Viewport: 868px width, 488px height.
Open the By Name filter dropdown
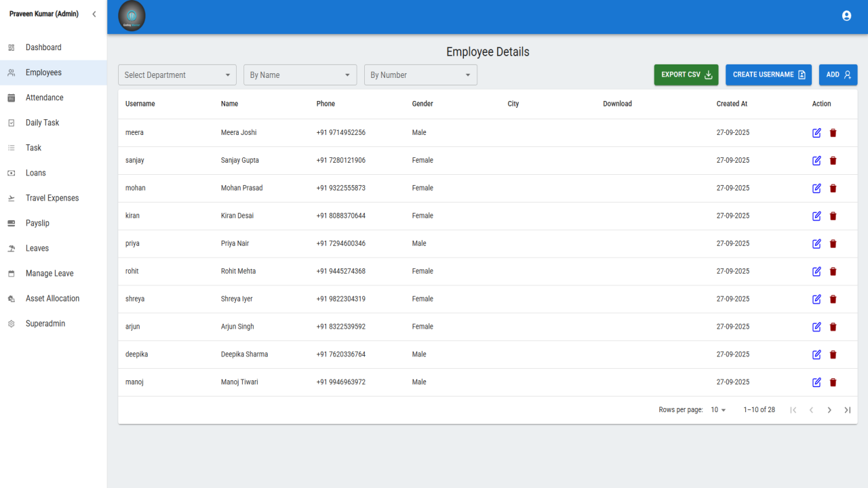click(x=300, y=75)
